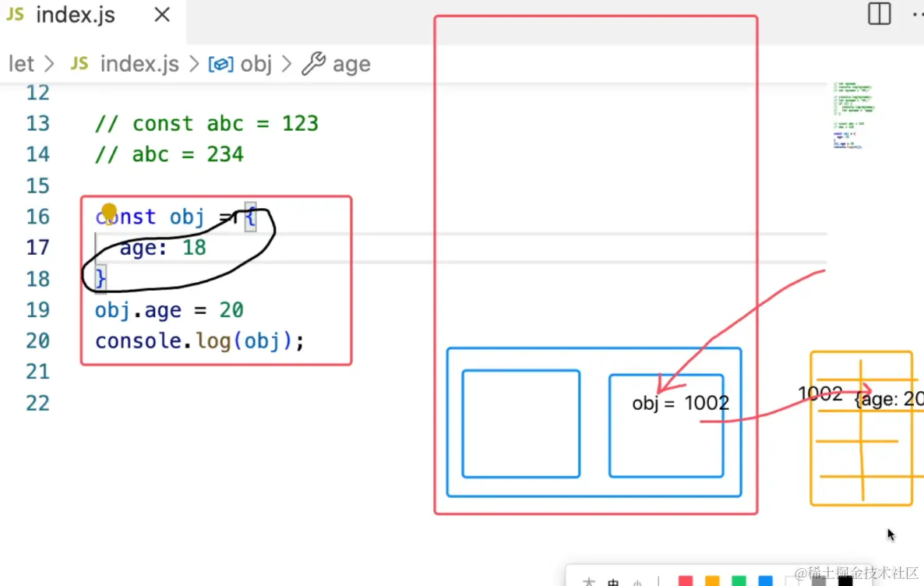The image size is (924, 586).
Task: Open the More Actions ellipsis menu
Action: pyautogui.click(x=918, y=14)
